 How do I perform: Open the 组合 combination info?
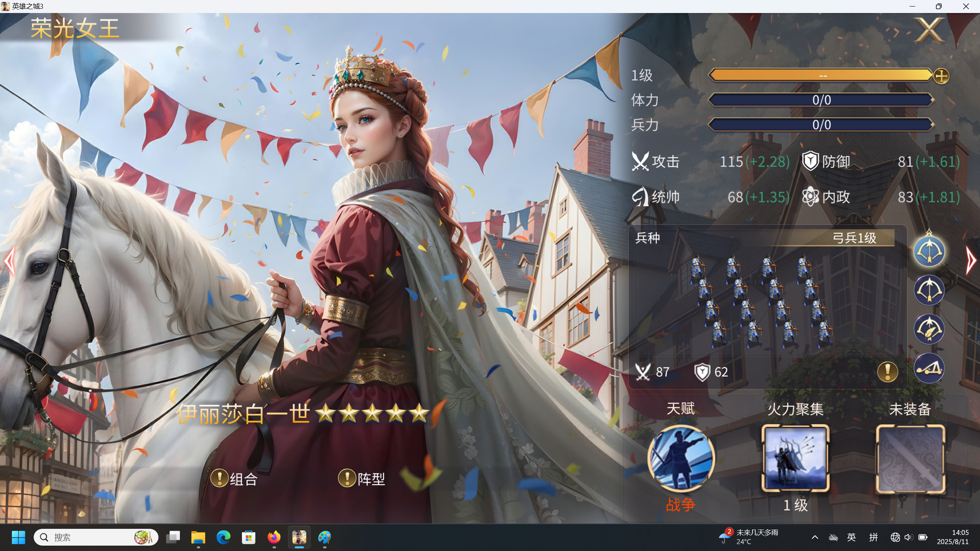tap(234, 479)
